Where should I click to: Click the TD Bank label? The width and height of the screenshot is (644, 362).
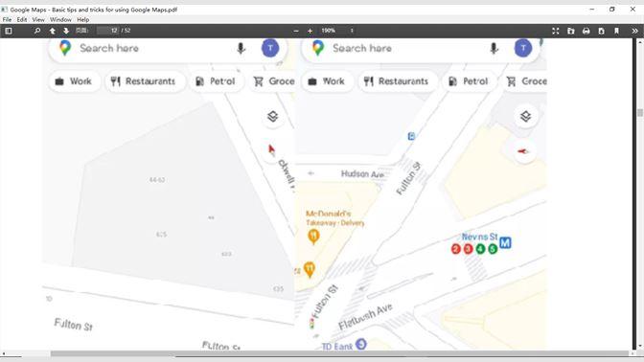click(x=336, y=347)
